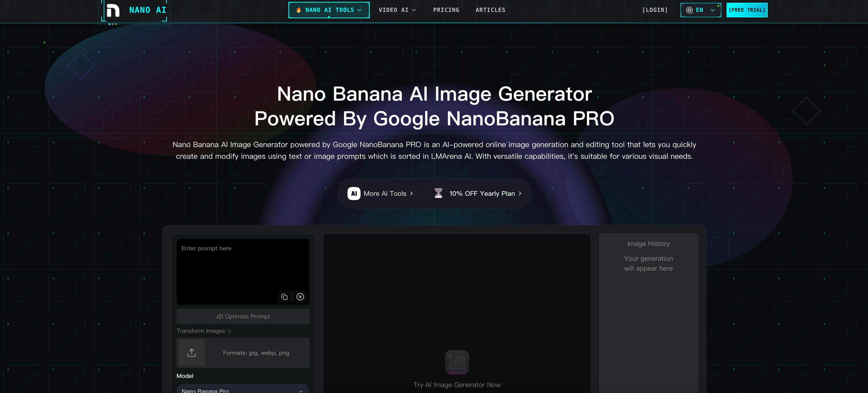Click the Optimize Prompt button
Viewport: 868px width, 393px height.
(x=243, y=316)
